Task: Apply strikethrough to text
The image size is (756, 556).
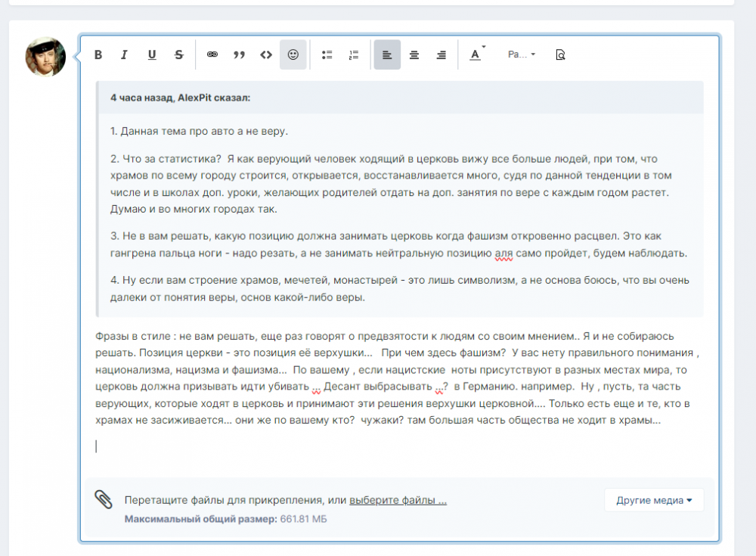Action: coord(179,54)
